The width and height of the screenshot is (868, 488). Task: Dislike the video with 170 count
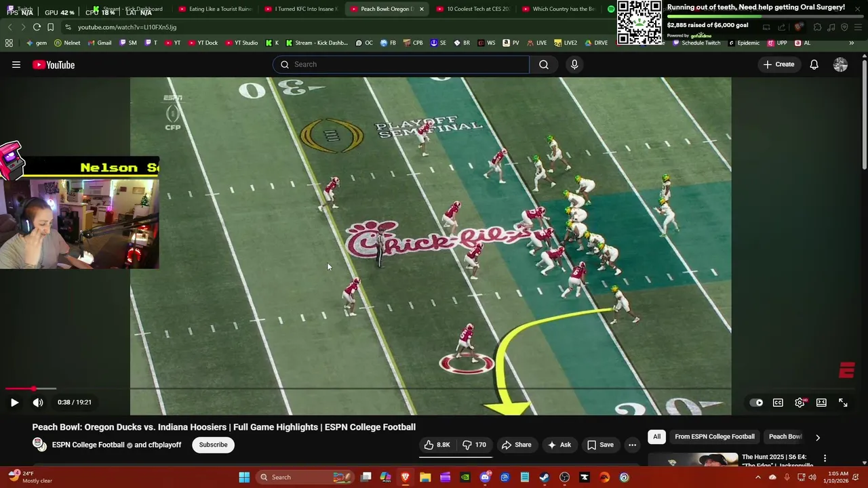pos(474,445)
